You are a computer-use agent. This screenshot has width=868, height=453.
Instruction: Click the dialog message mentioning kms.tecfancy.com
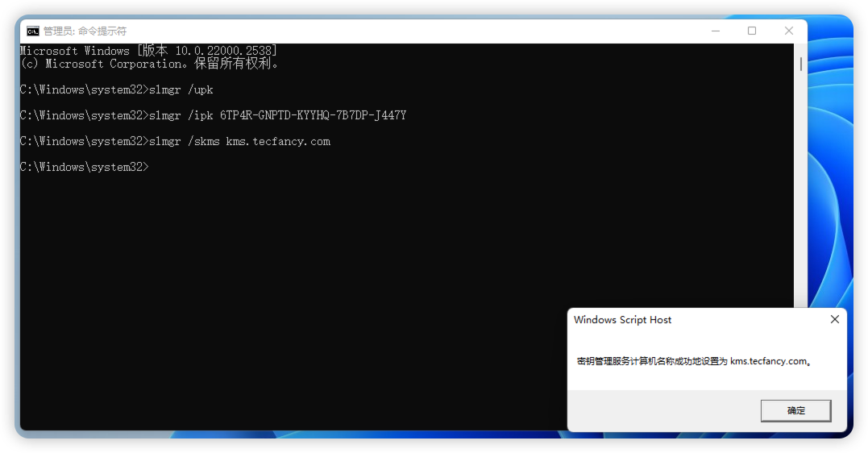point(694,361)
